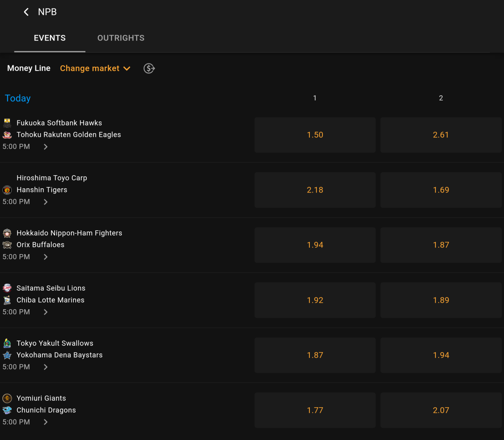Click the 5:00 PM time under Orix Buffaloes
The height and width of the screenshot is (440, 504).
pyautogui.click(x=16, y=257)
